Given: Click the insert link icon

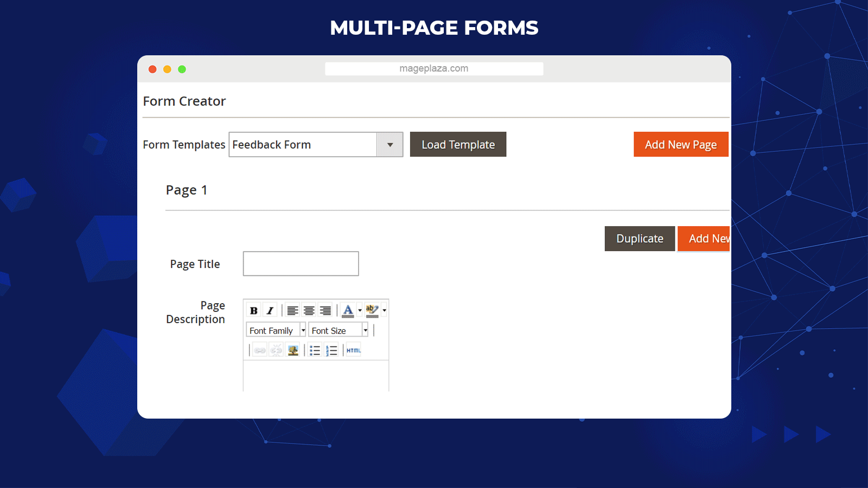Looking at the screenshot, I should (260, 351).
